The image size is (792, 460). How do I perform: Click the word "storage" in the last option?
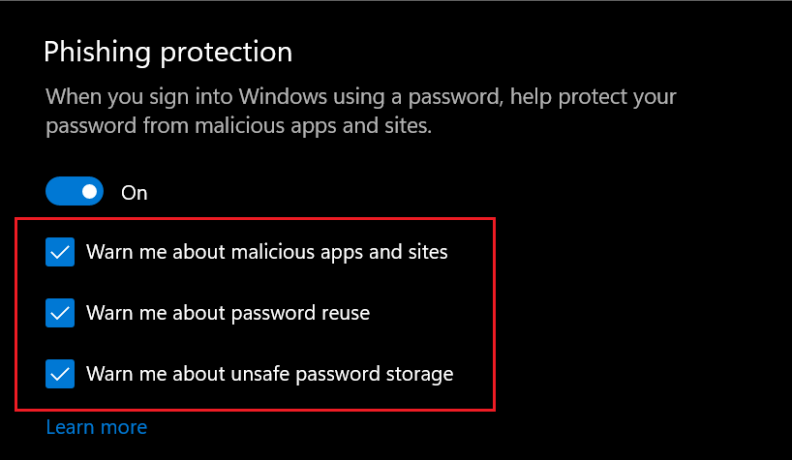click(420, 375)
